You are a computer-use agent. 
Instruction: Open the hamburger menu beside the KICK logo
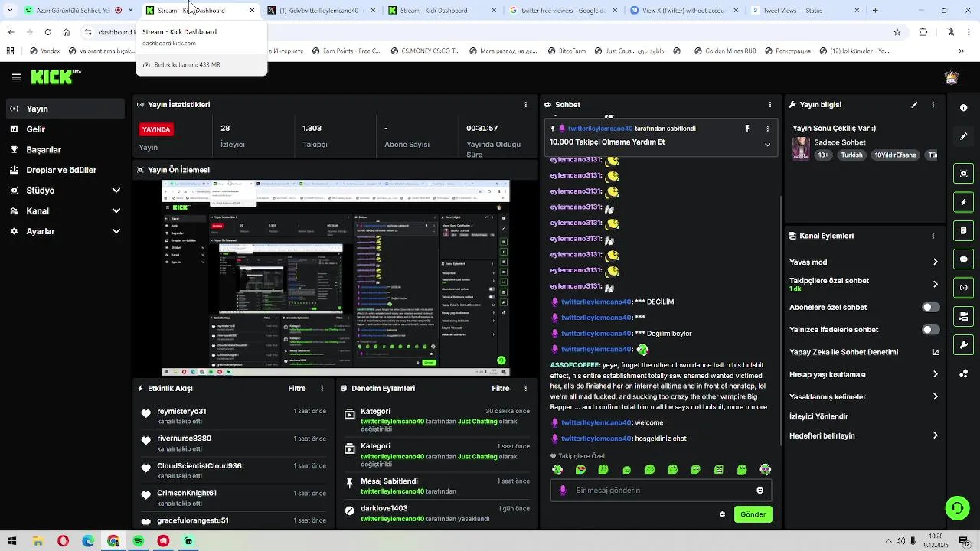coord(16,77)
